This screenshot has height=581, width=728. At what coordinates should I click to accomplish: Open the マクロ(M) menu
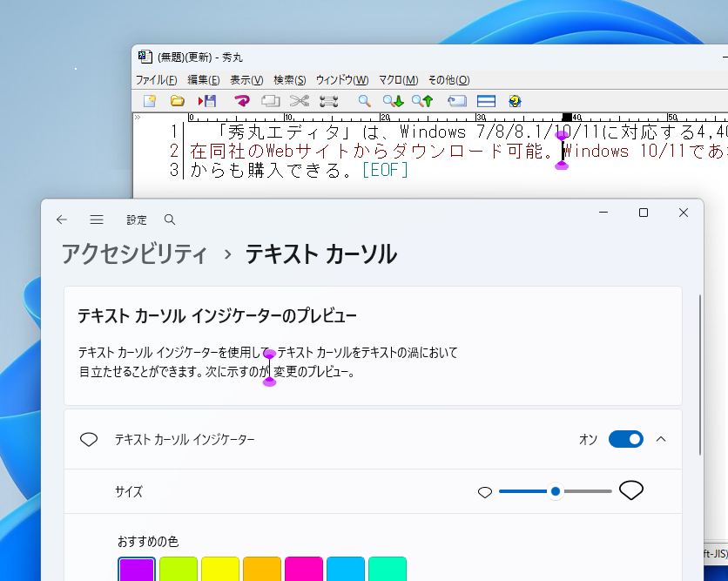click(x=398, y=80)
